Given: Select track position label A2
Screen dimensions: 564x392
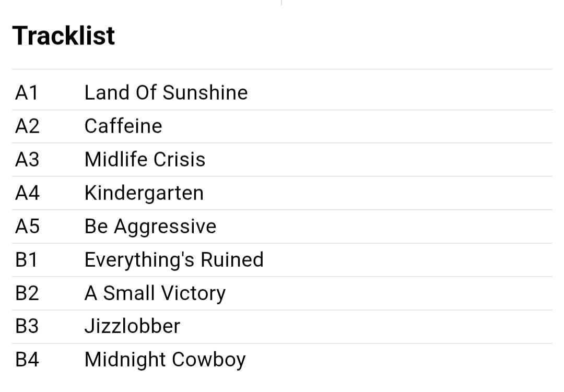Looking at the screenshot, I should click(x=27, y=126).
